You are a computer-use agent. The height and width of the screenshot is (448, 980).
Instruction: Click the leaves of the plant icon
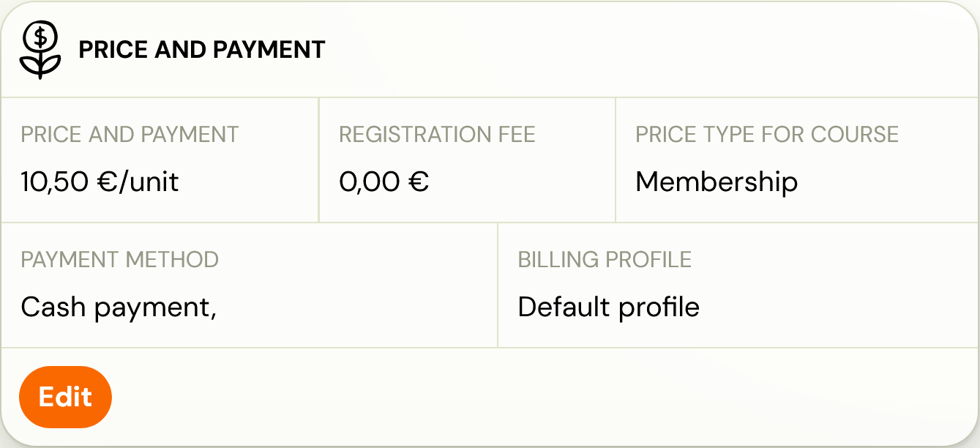40,66
